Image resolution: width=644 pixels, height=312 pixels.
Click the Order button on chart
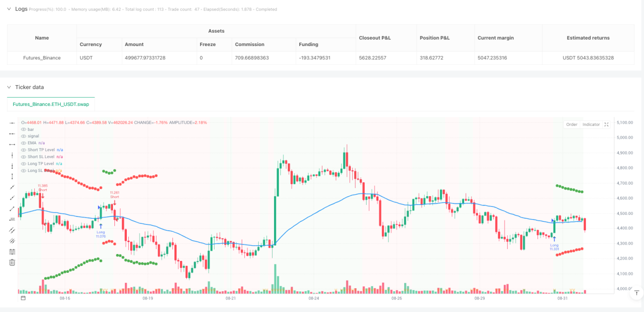click(x=572, y=124)
